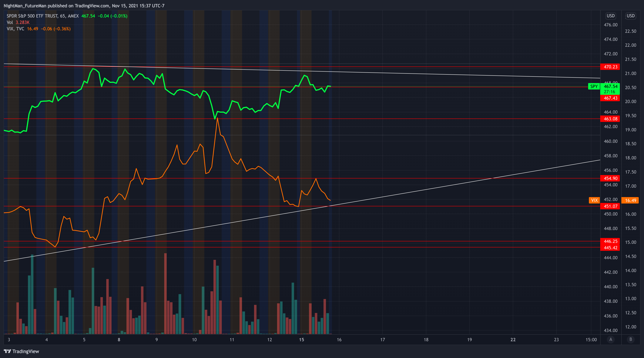Click the date 15 on the time axis
Screen dimensions: 644x358
click(x=301, y=340)
